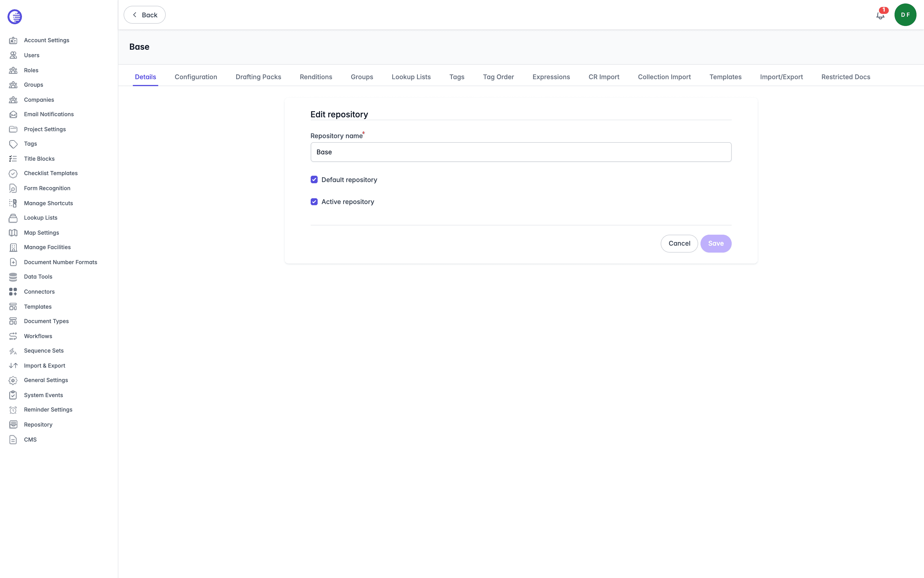
Task: Click the Back button
Action: click(144, 15)
